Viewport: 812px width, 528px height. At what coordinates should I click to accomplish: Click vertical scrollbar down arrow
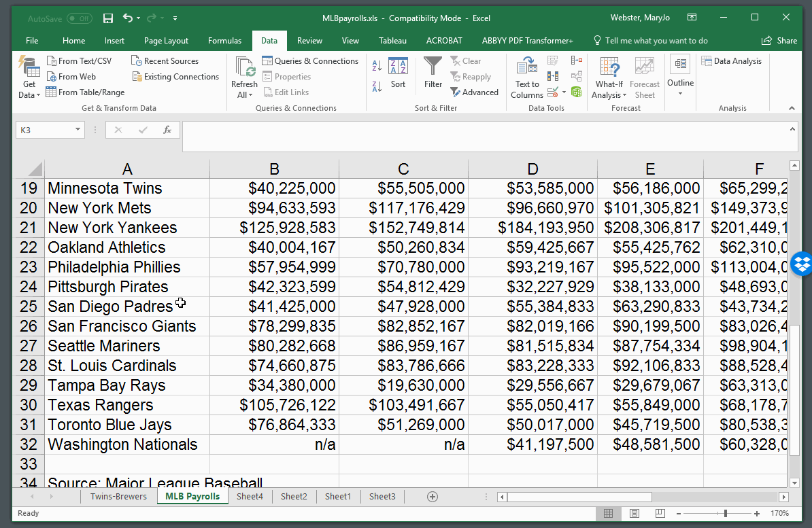[x=794, y=483]
